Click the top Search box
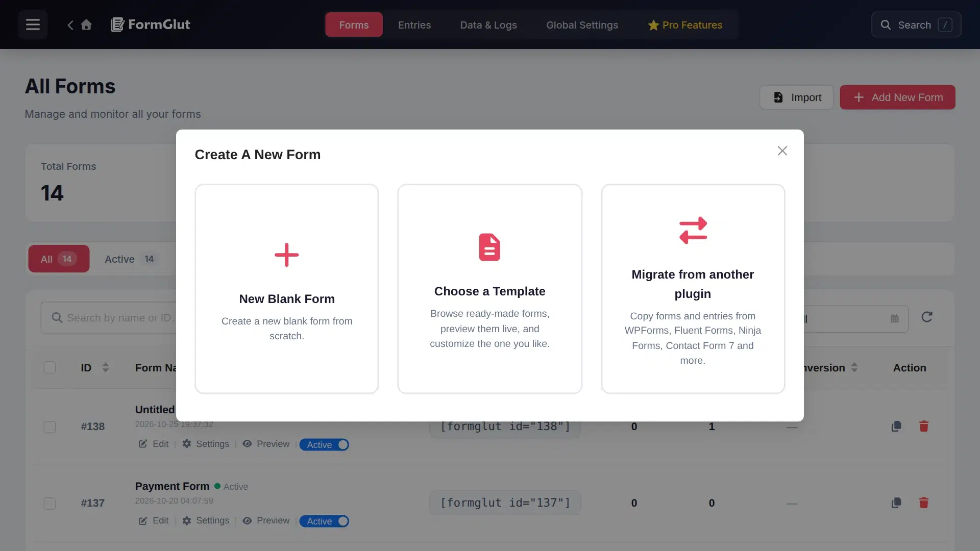Screen dimensions: 980x551 (916, 24)
